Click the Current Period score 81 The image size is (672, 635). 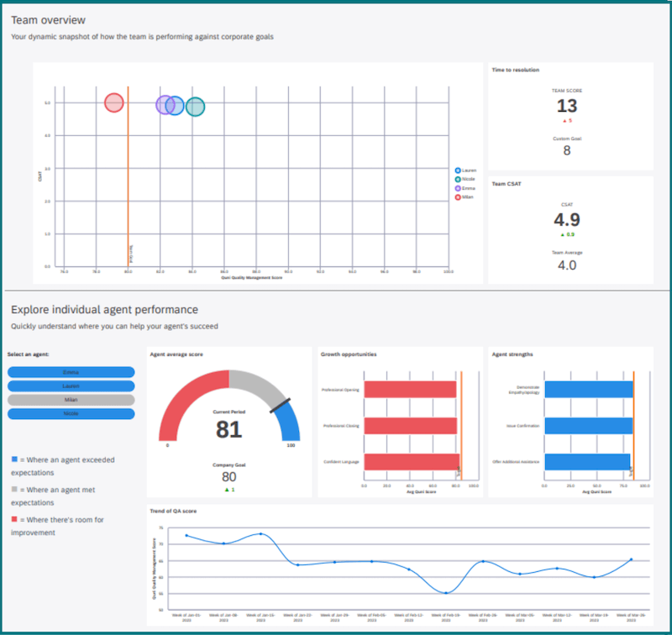228,429
